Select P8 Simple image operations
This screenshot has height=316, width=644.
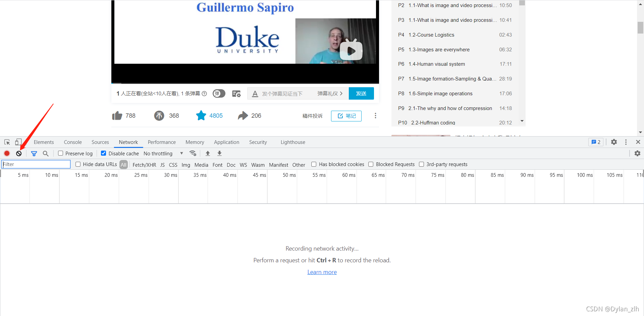click(x=455, y=94)
